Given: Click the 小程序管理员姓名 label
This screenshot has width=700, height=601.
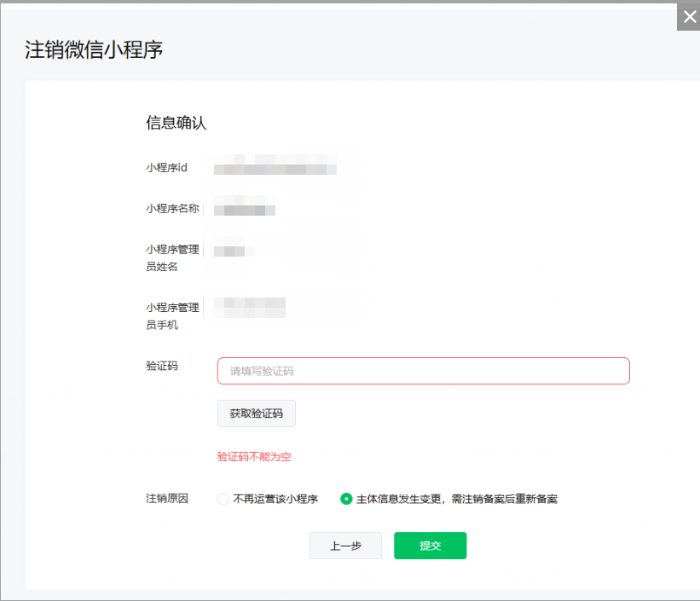Looking at the screenshot, I should coord(172,257).
